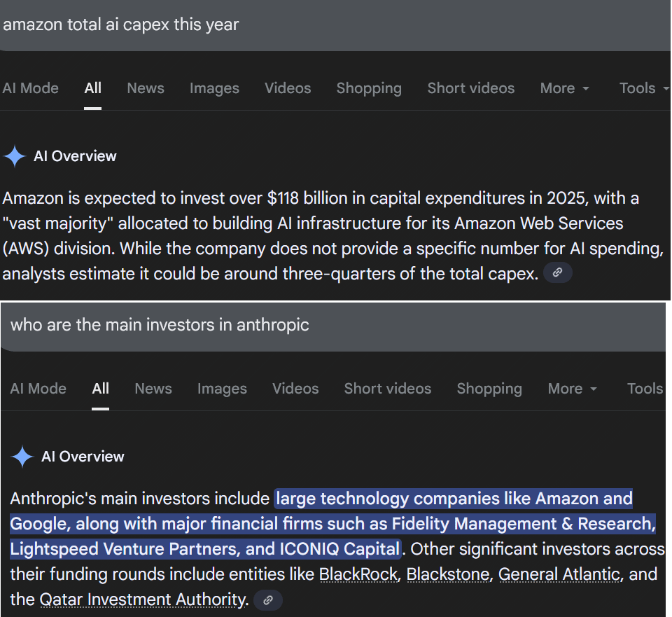Click the AI Overview sparkle icon in Anthropic investors results
The height and width of the screenshot is (617, 672).
click(x=22, y=457)
